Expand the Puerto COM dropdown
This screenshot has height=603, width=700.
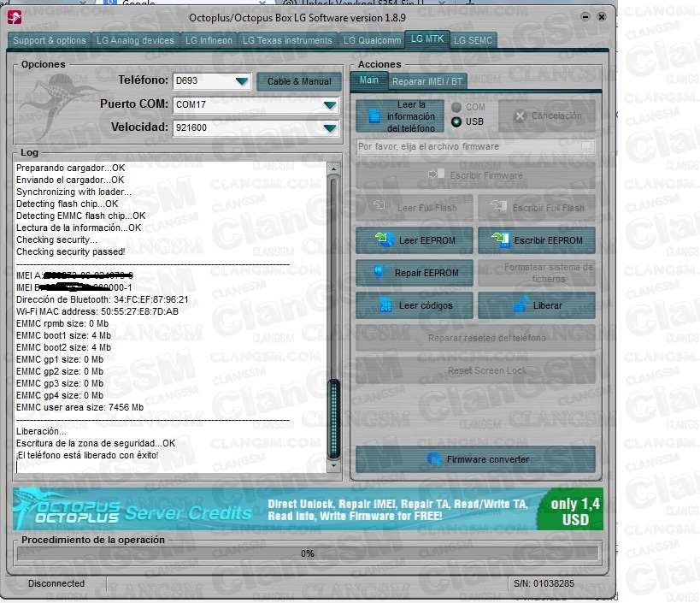[329, 105]
